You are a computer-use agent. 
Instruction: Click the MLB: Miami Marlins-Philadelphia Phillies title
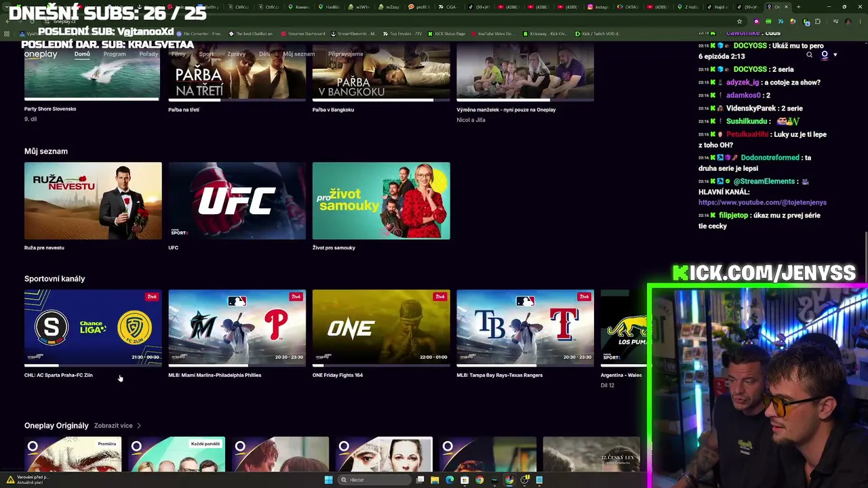click(x=215, y=375)
